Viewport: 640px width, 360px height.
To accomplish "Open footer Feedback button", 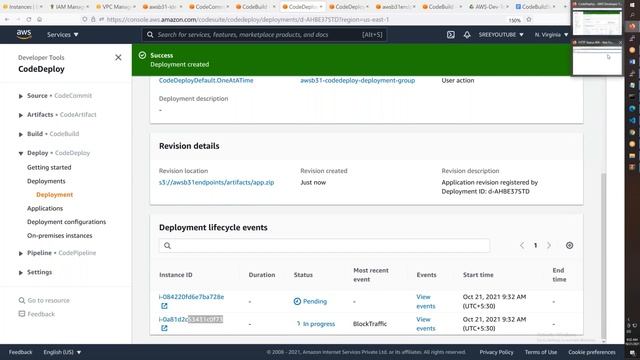I will pos(20,352).
